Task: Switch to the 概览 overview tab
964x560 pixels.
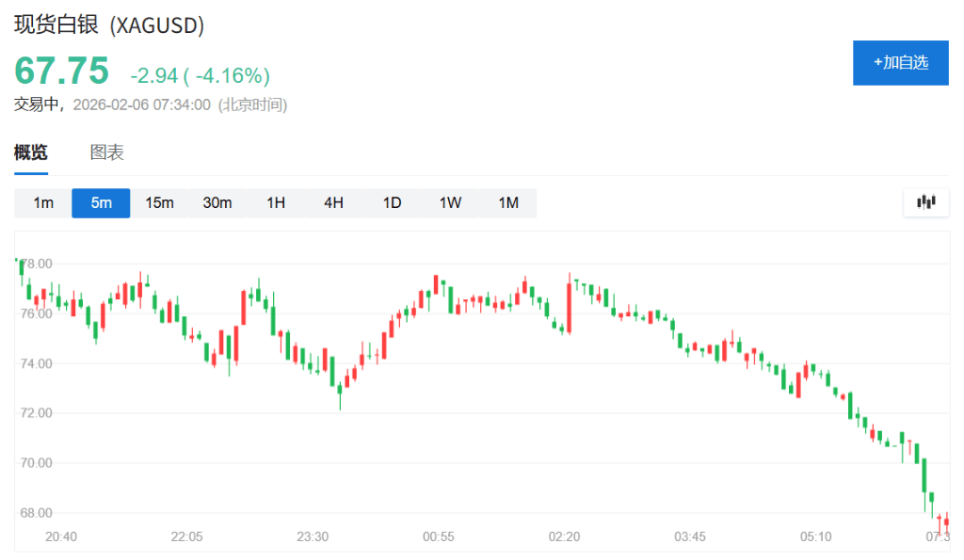Action: pyautogui.click(x=31, y=152)
